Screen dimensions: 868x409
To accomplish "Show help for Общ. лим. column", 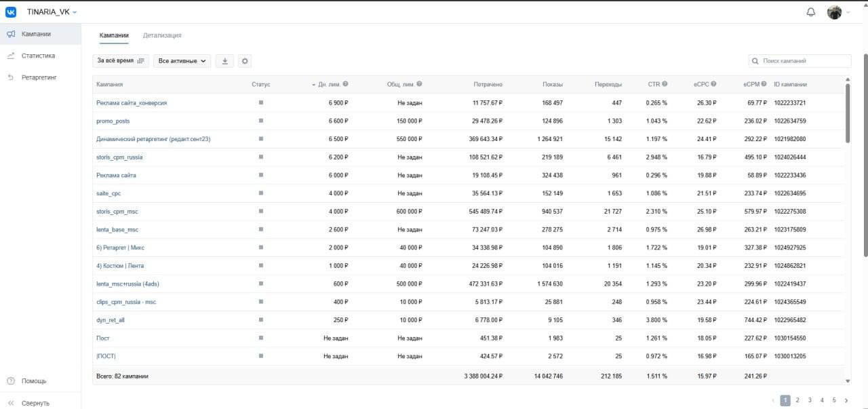I will (419, 84).
